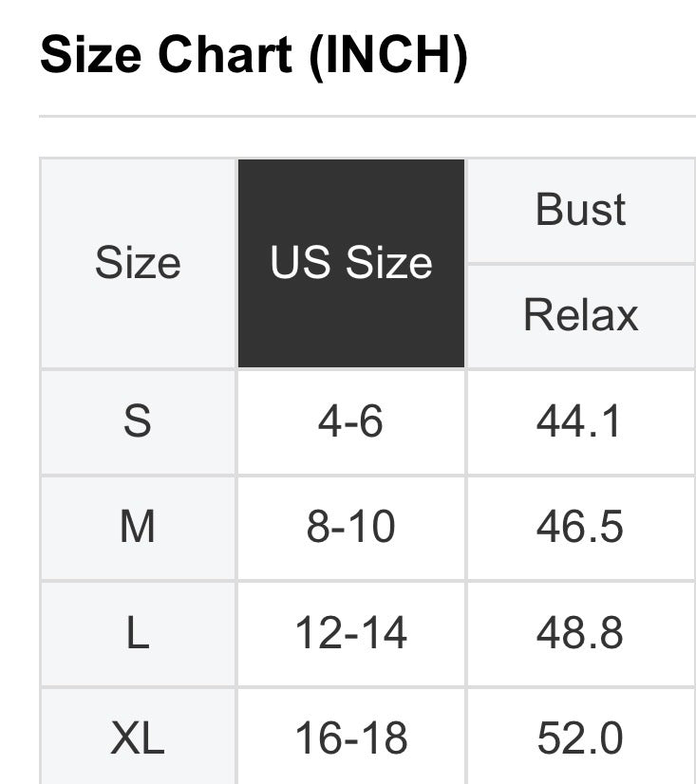Click the Relax sub-header cell

580,315
